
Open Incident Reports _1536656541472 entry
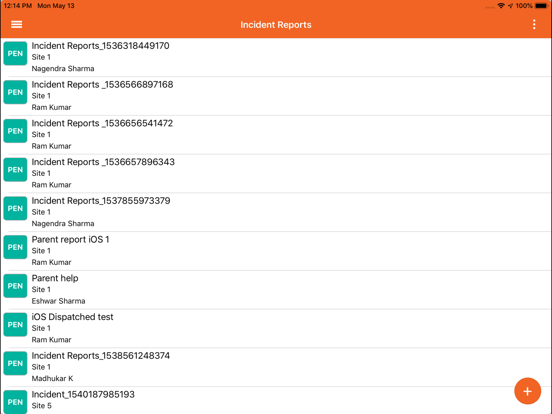276,134
